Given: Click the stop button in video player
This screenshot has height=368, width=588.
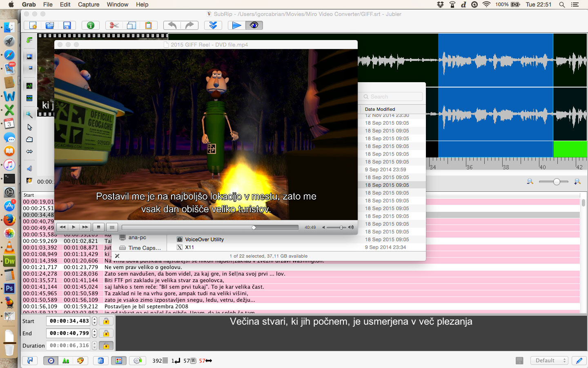Looking at the screenshot, I should pos(98,227).
